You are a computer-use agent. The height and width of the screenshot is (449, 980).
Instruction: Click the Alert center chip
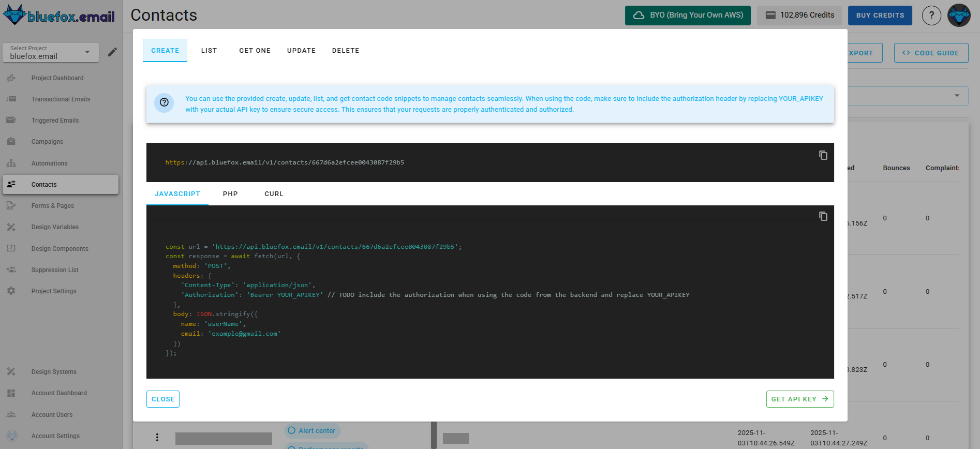click(312, 430)
